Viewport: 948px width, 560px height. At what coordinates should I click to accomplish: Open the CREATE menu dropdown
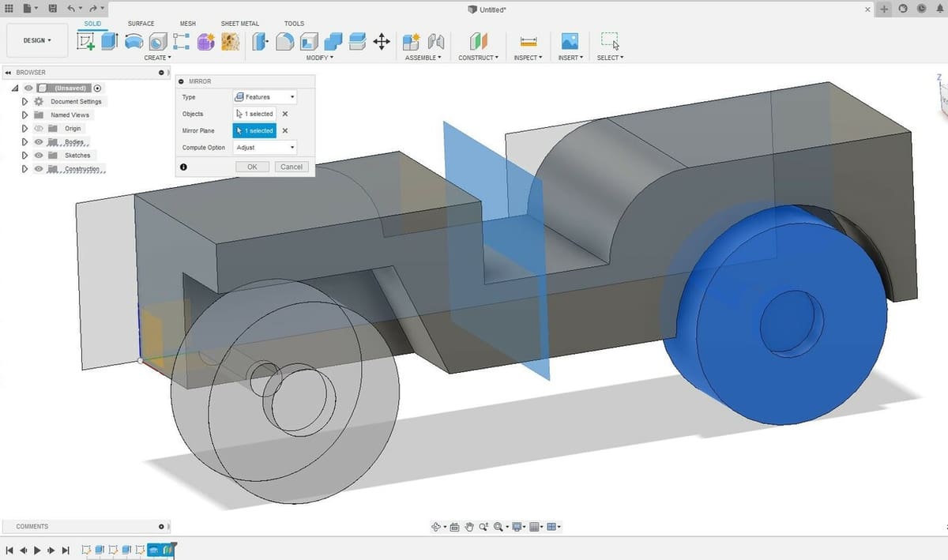click(x=157, y=58)
